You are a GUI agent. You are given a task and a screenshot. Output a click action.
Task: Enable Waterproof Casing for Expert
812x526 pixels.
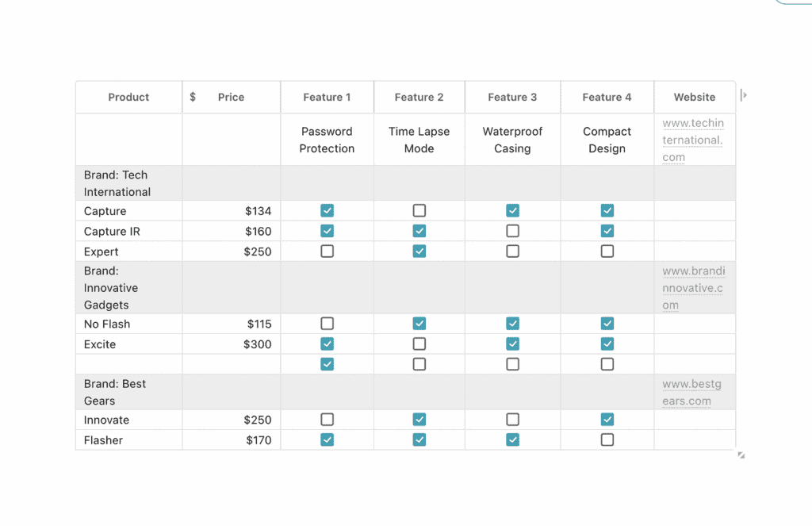coord(513,251)
